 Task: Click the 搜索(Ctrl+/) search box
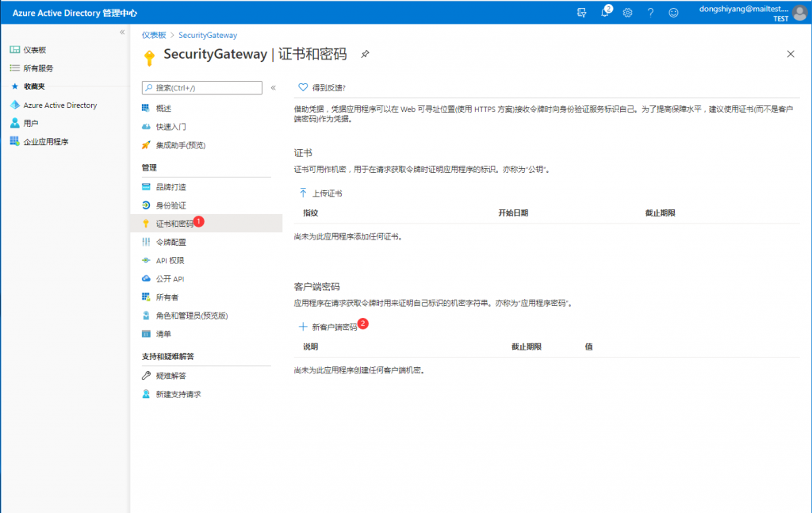pyautogui.click(x=202, y=87)
